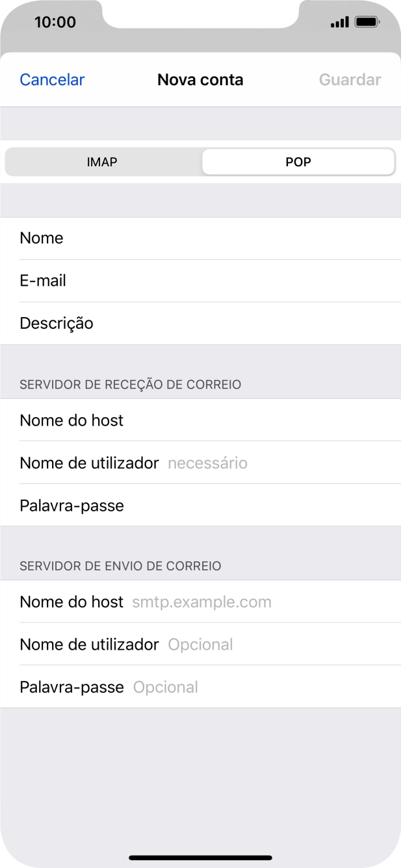Click the 10:00 clock in the status bar

pos(55,21)
